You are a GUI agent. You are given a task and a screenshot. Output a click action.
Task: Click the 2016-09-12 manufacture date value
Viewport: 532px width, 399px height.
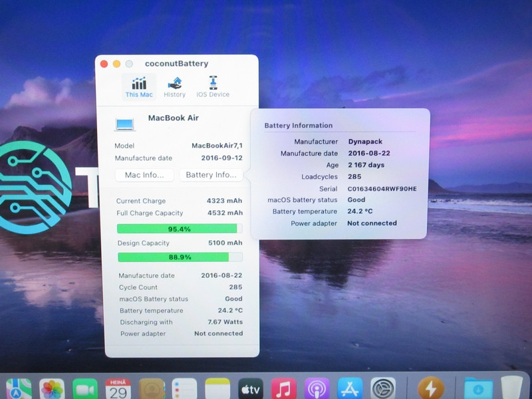point(222,158)
